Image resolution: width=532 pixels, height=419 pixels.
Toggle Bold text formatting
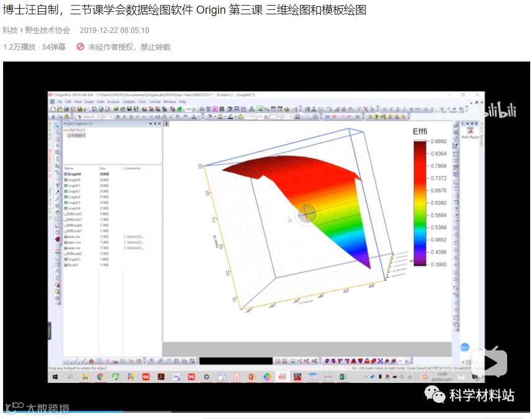117,117
